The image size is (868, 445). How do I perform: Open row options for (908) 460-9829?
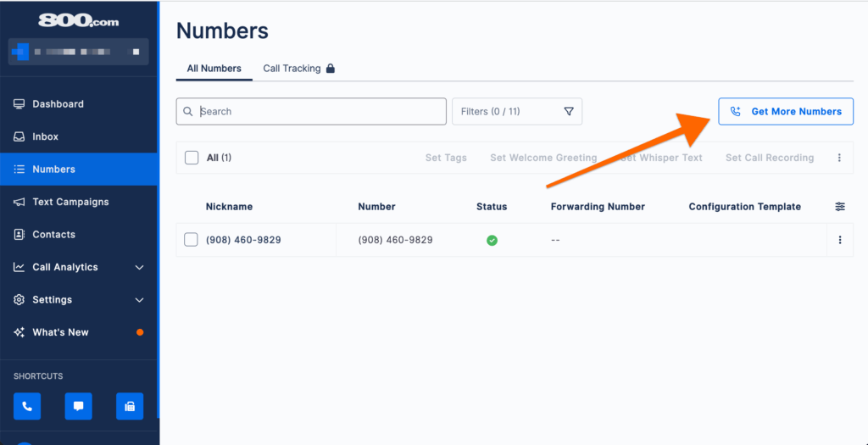point(840,240)
